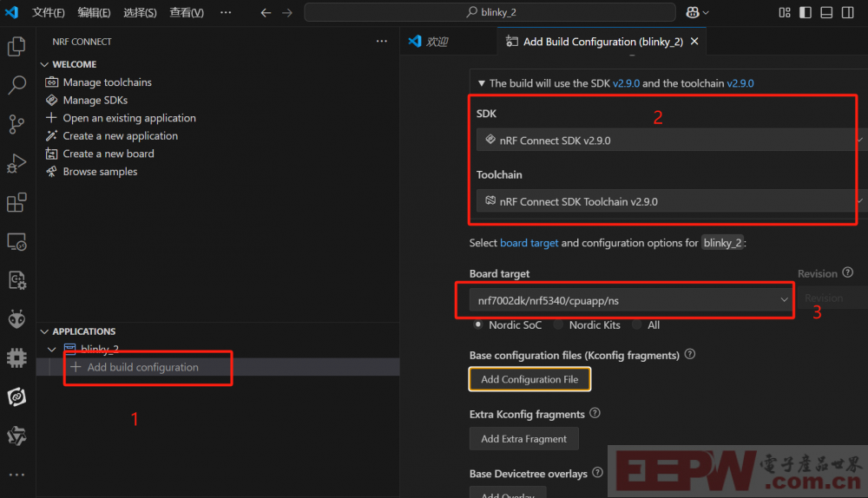Click the board target link

pos(529,243)
